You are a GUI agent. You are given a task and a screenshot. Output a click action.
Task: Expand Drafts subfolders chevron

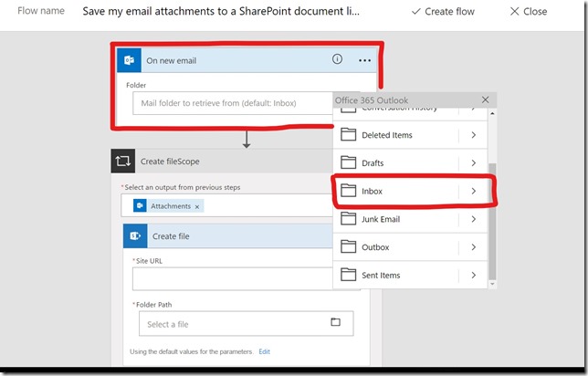coord(474,162)
